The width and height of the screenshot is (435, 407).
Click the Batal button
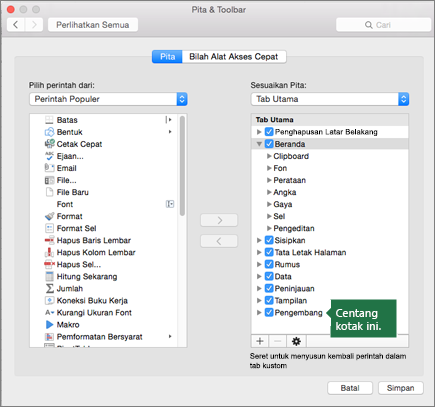350,388
